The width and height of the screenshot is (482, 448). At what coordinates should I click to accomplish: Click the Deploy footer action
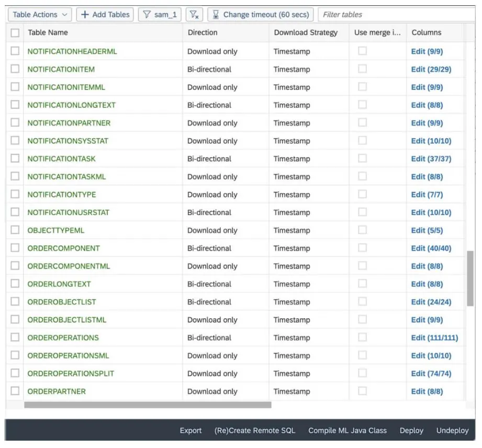coord(411,431)
